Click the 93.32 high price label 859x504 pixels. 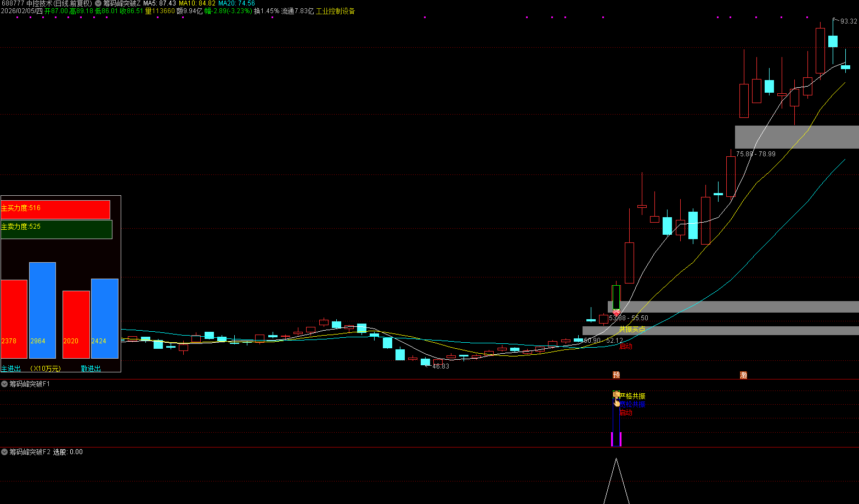coord(849,21)
